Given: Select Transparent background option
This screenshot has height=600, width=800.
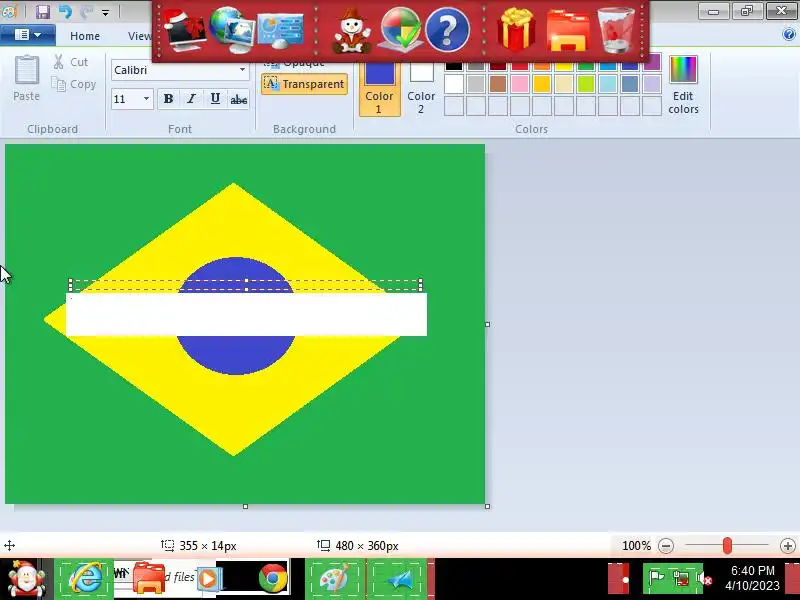Looking at the screenshot, I should 304,84.
